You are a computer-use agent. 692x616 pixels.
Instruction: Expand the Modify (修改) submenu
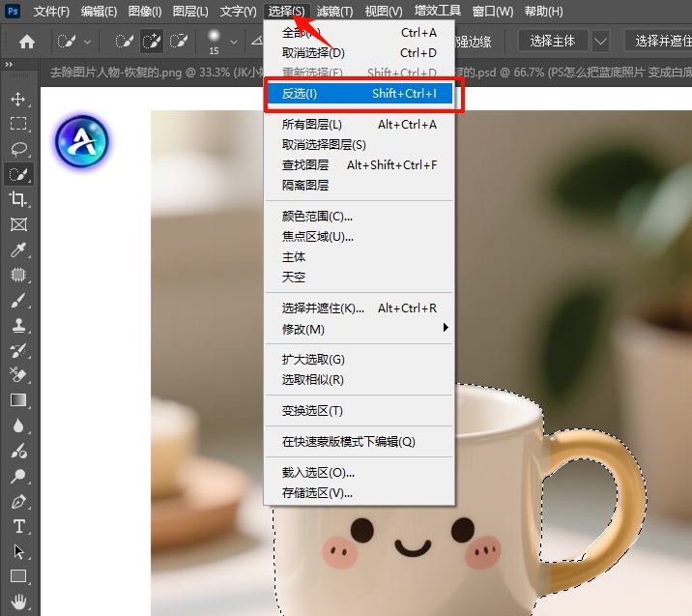point(360,329)
